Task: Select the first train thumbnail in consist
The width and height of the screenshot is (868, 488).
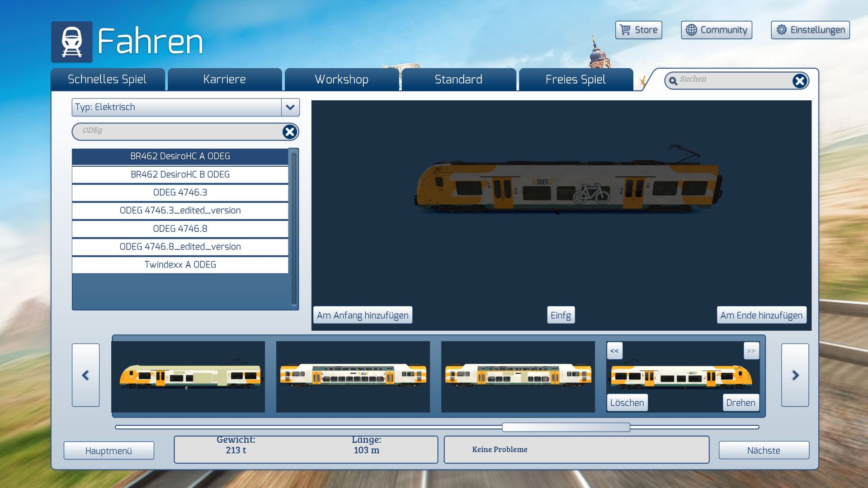Action: coord(188,376)
